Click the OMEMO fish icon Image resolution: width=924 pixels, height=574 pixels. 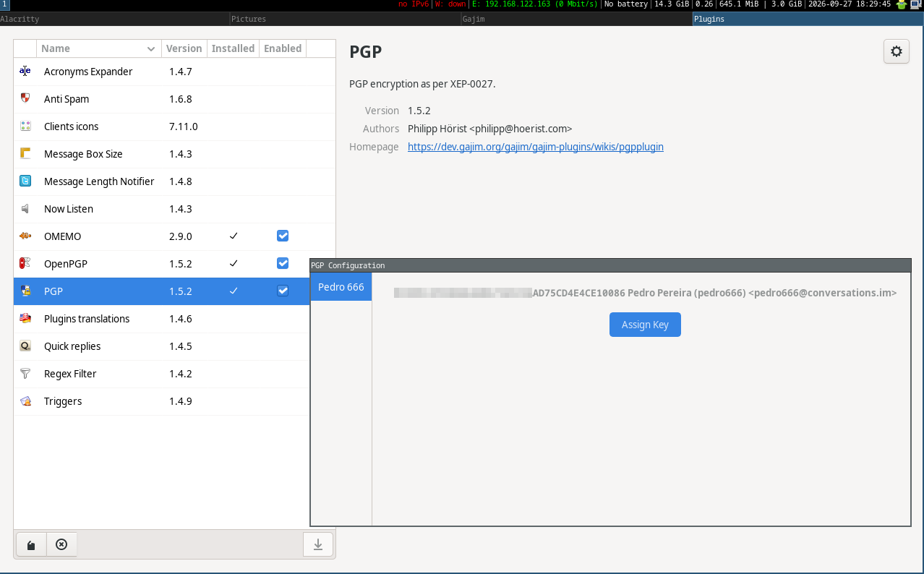click(x=25, y=236)
